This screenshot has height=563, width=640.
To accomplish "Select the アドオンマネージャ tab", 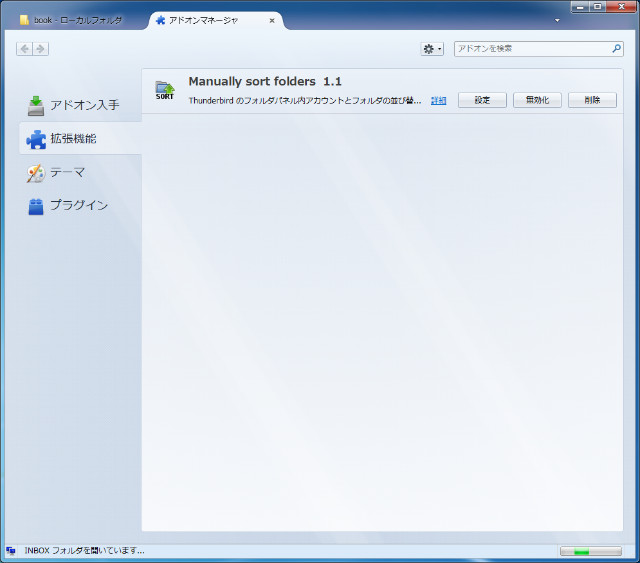I will click(215, 20).
